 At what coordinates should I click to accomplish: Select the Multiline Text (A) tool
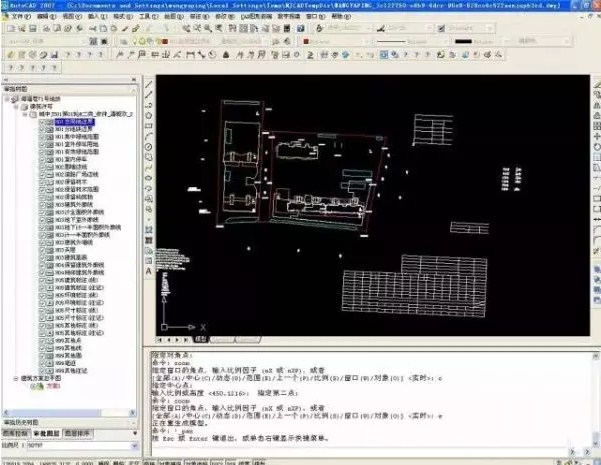pyautogui.click(x=149, y=271)
